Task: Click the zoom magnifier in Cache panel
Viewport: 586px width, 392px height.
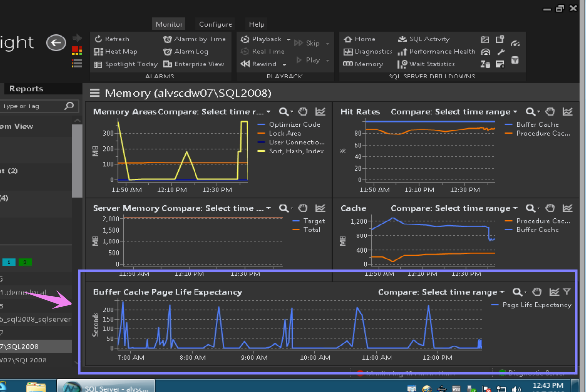Action: point(531,208)
